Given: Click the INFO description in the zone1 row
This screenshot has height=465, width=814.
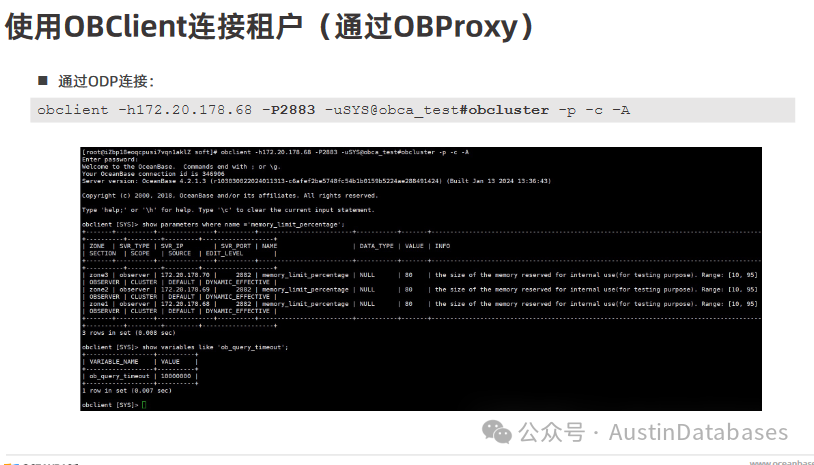Looking at the screenshot, I should 596,304.
